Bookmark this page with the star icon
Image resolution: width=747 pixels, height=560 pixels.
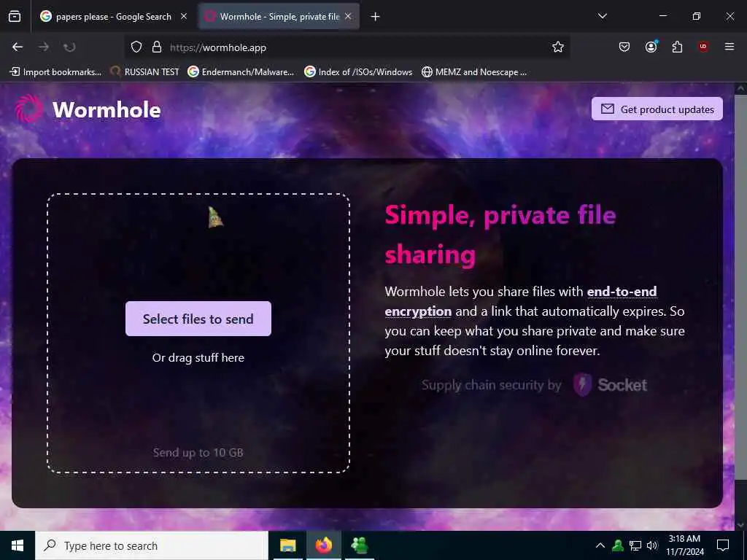point(558,47)
